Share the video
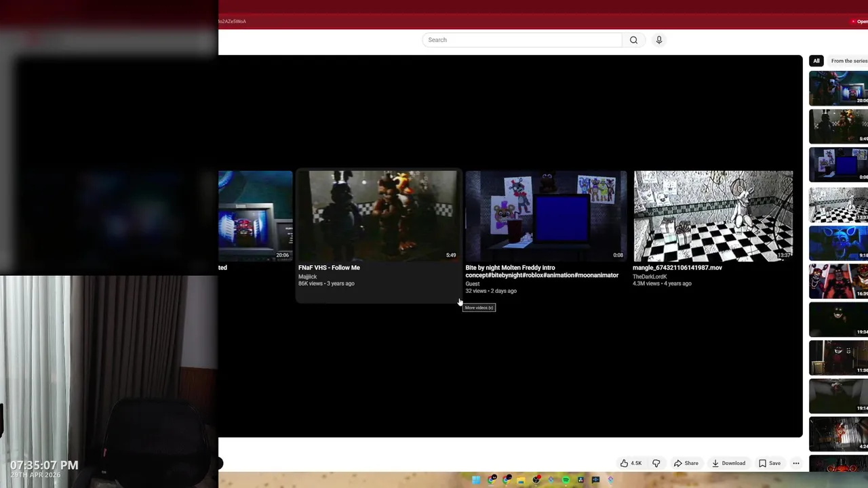This screenshot has height=488, width=868. pos(686,464)
